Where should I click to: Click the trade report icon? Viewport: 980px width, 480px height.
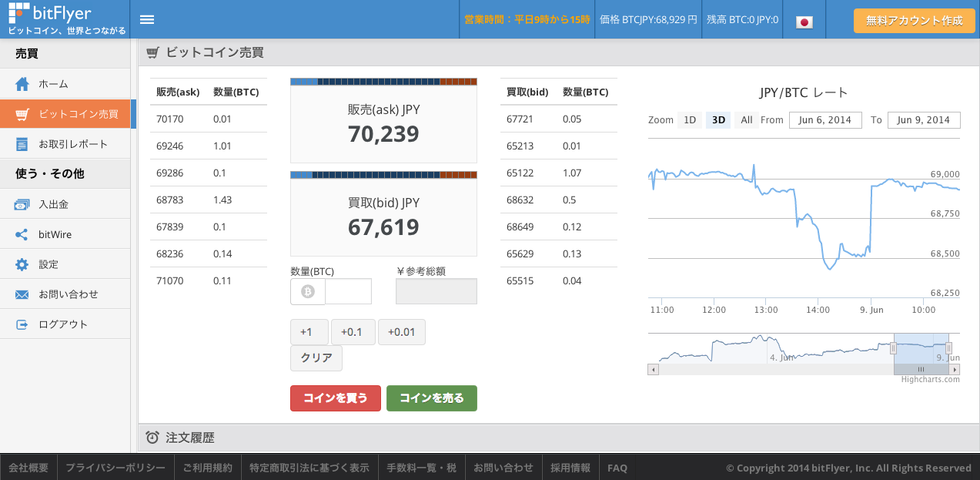click(22, 144)
